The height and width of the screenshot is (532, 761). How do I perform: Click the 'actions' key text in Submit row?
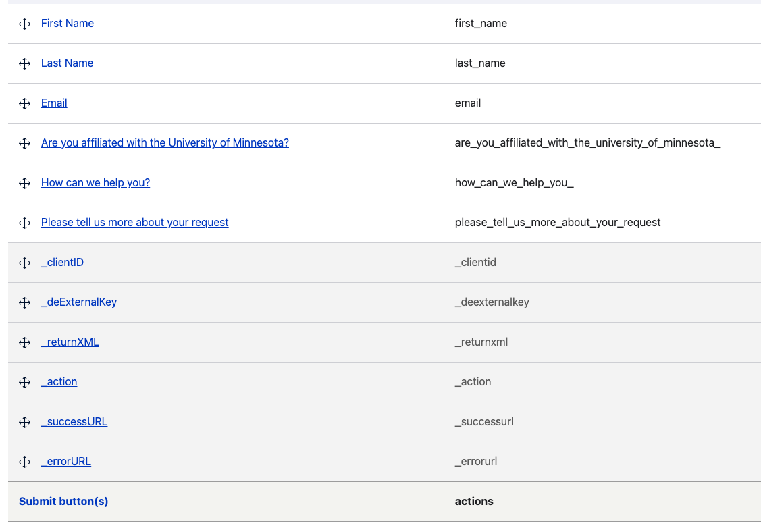[x=474, y=502]
